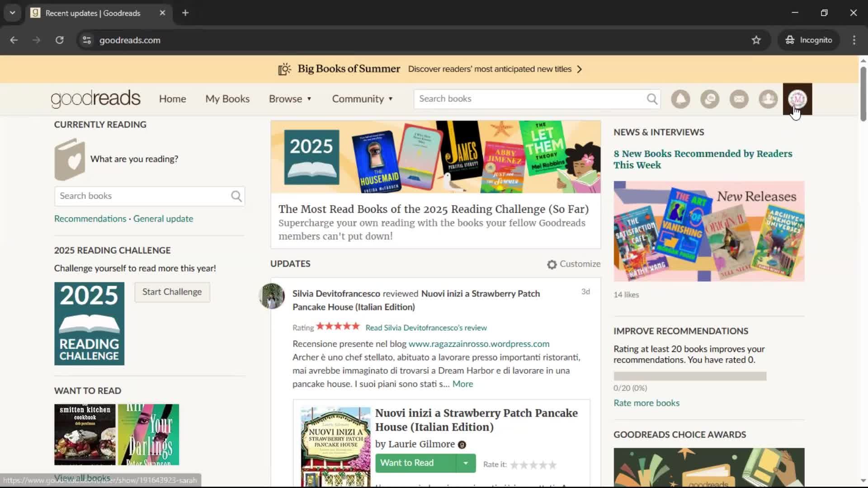
Task: Open The Most Read Books of 2025 headline
Action: [x=433, y=209]
